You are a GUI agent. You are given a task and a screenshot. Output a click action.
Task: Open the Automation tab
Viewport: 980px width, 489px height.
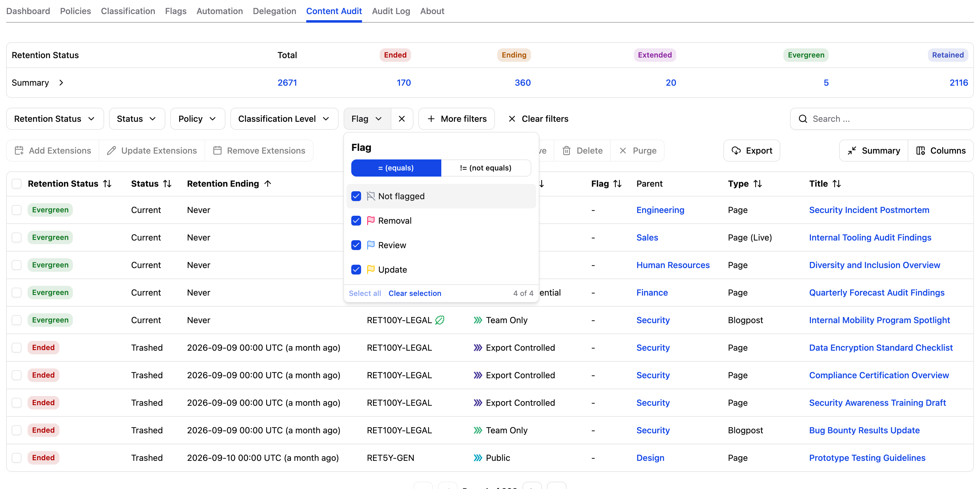click(220, 11)
